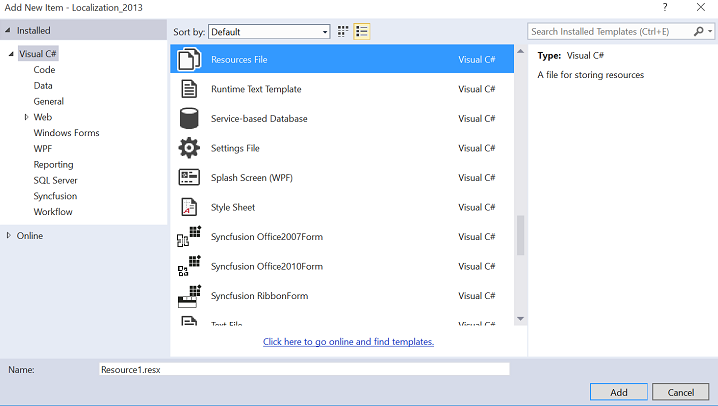This screenshot has height=406, width=718.
Task: Select the Code category
Action: click(44, 70)
